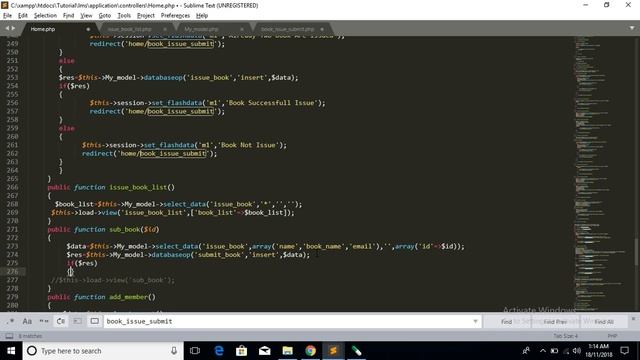Viewport: 640px width, 360px height.
Task: Toggle whole word match option
Action: click(x=44, y=322)
